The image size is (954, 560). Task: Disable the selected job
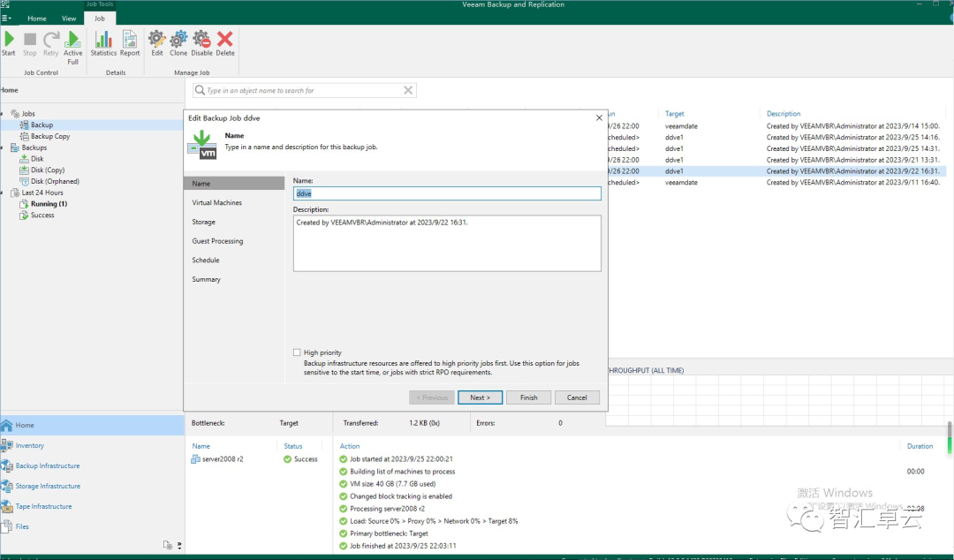pos(201,44)
